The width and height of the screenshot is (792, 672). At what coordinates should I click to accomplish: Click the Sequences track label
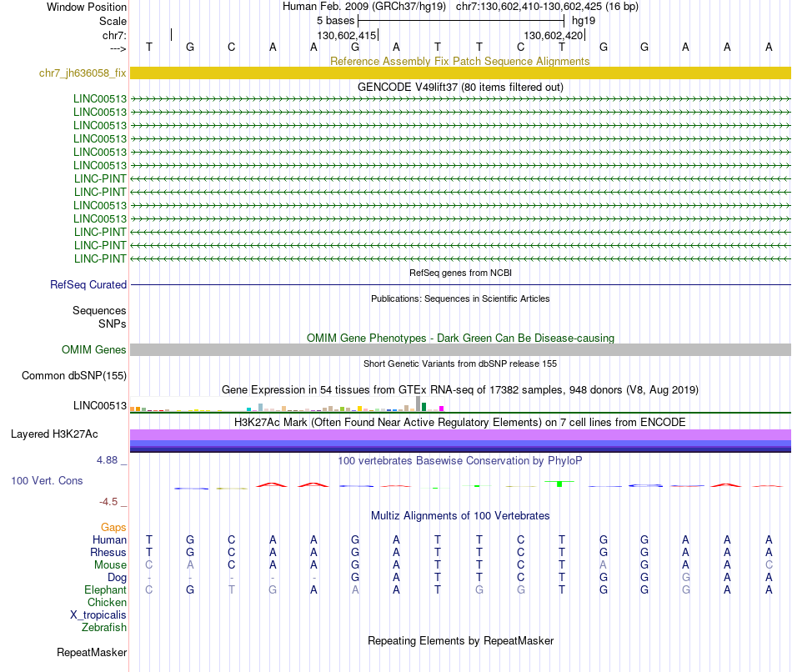pyautogui.click(x=99, y=310)
